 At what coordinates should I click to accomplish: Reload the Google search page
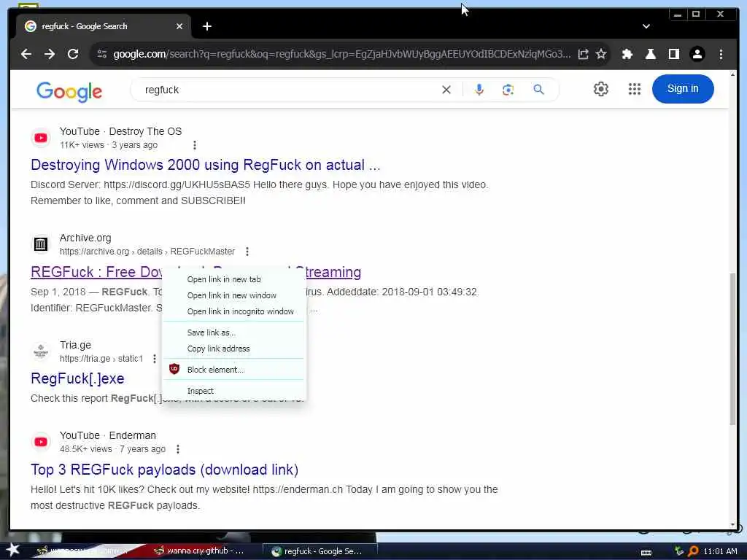tap(73, 54)
